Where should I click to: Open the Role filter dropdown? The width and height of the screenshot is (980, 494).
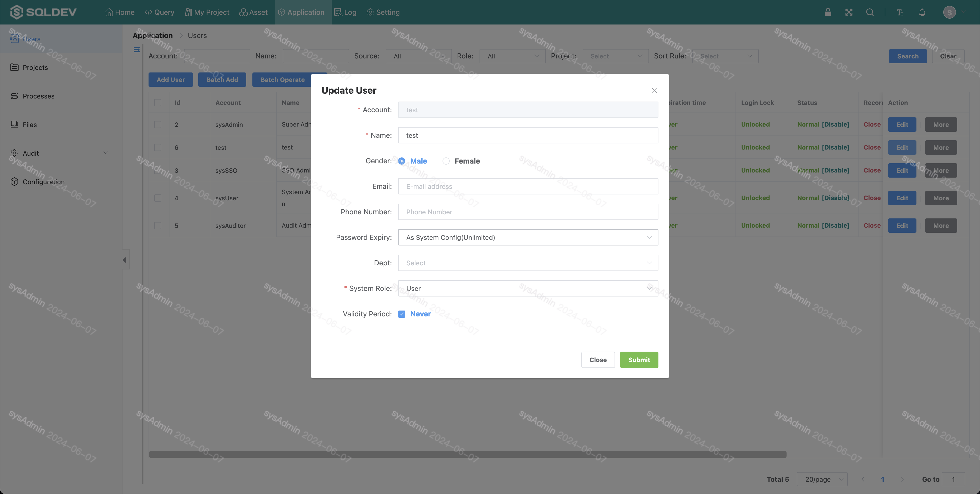[512, 56]
